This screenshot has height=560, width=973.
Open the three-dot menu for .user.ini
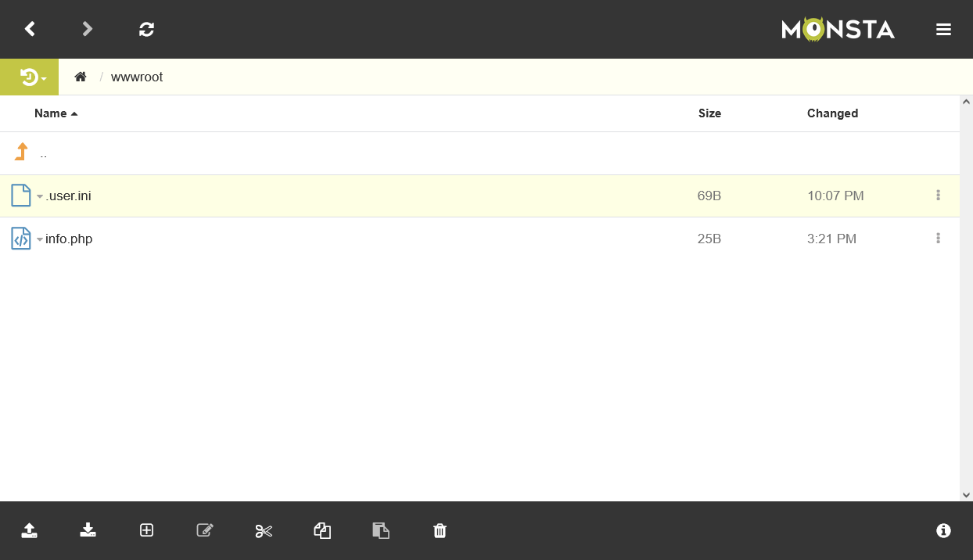(x=938, y=196)
